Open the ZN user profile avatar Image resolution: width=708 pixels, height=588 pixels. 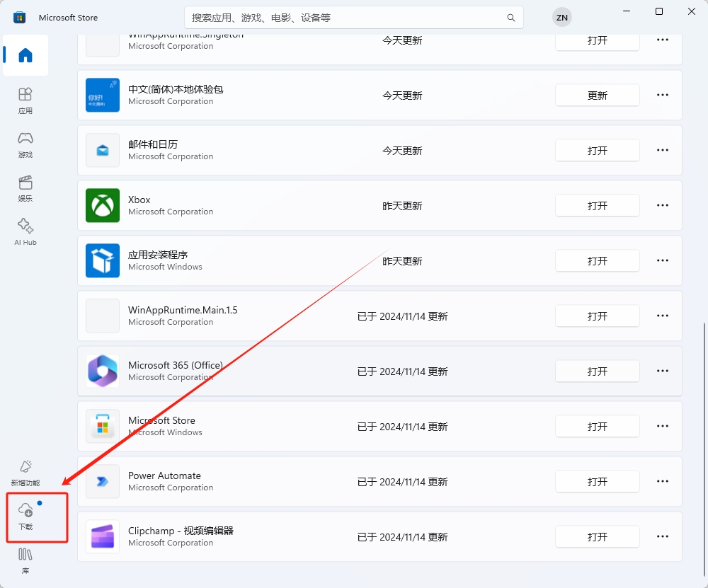561,18
